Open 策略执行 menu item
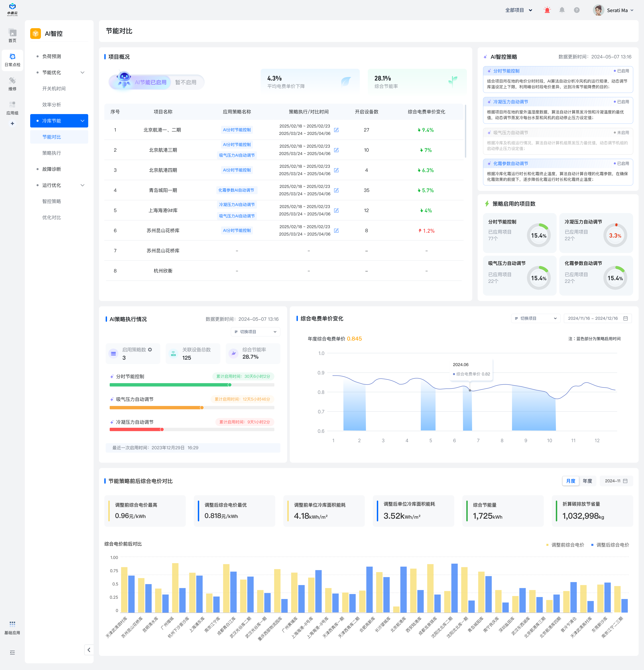This screenshot has height=670, width=644. (52, 153)
